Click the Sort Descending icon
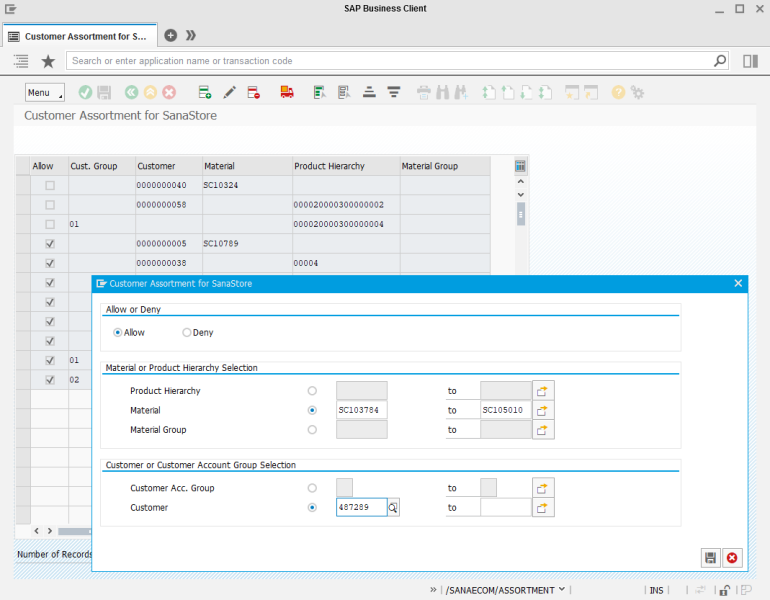This screenshot has width=770, height=600. tap(393, 92)
